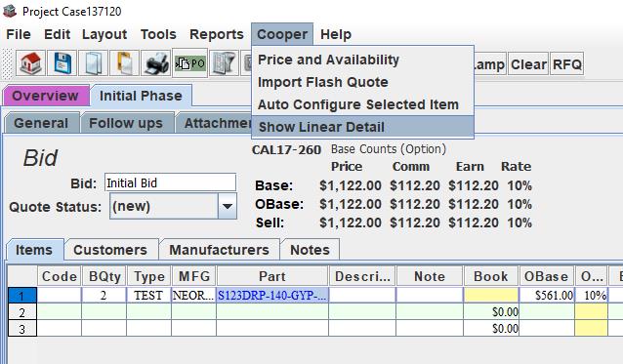Click the copy pages toolbar icon
The image size is (623, 364).
[x=93, y=63]
